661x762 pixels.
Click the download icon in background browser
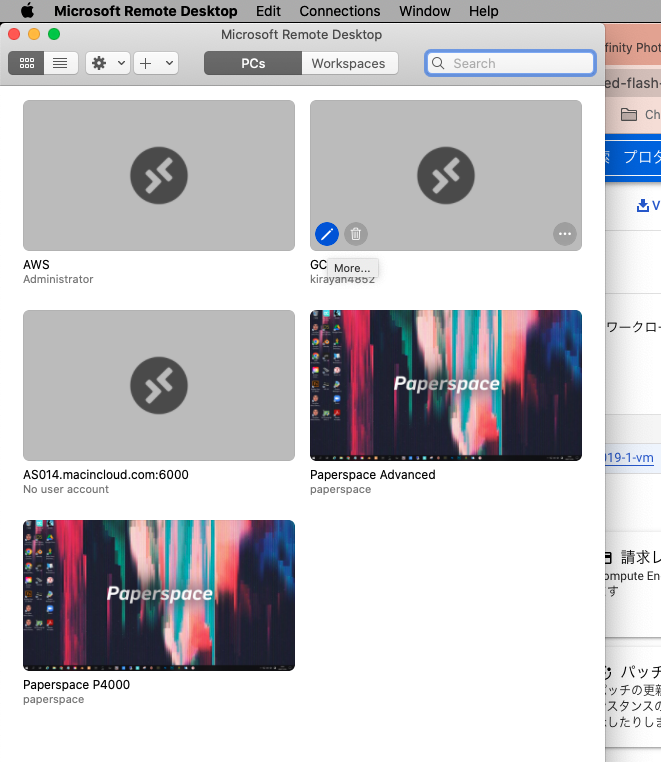[x=643, y=206]
